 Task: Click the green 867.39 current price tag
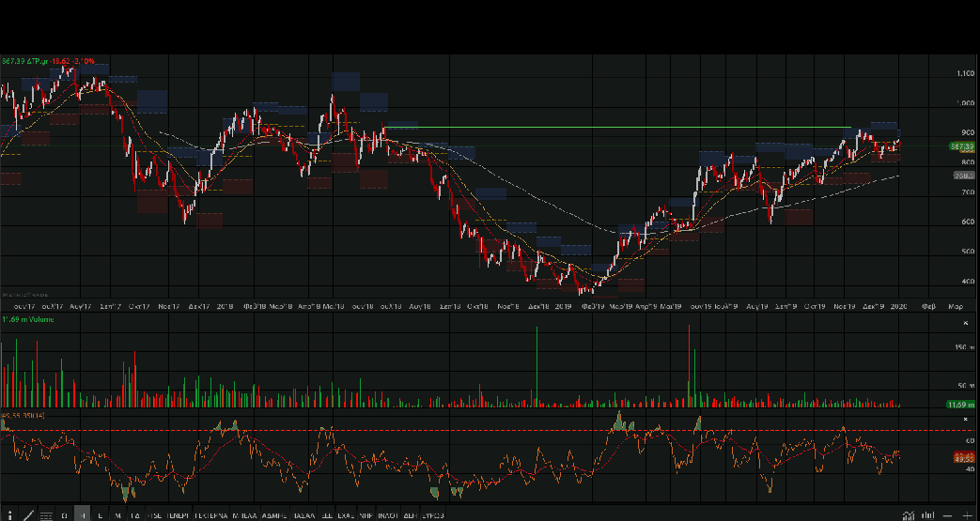tap(961, 146)
